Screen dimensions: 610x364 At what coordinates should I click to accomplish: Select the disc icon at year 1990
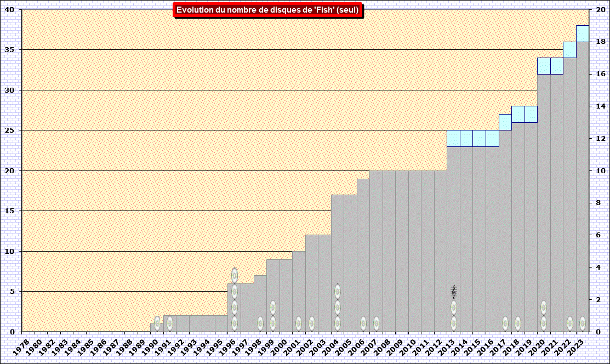[x=157, y=323]
